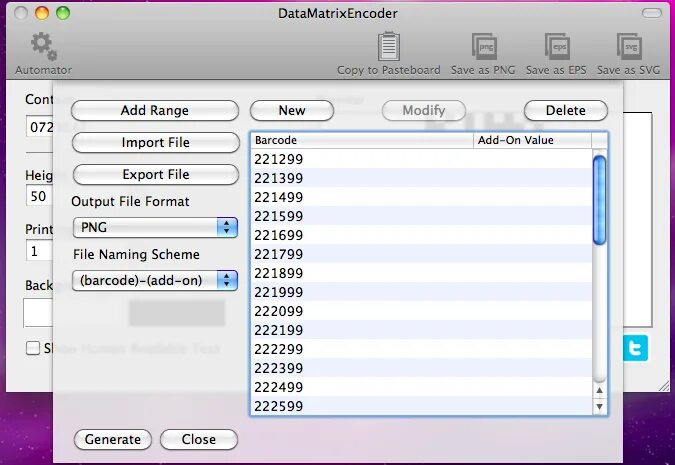Click the Print field showing 1

pos(40,251)
